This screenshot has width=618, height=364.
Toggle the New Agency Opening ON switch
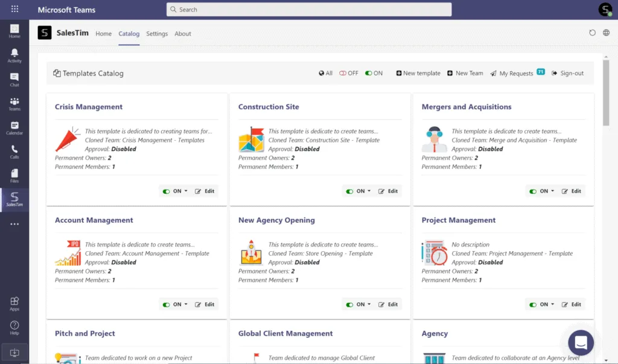click(349, 305)
